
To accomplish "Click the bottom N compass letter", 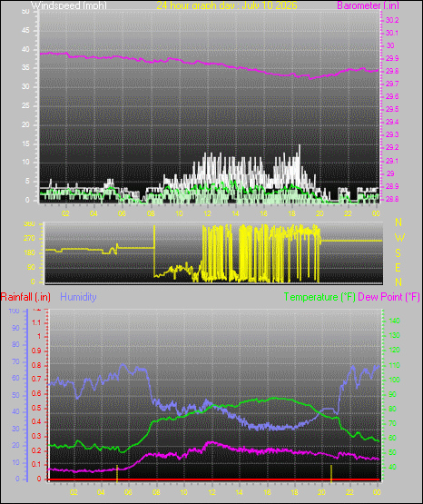I will pos(398,282).
